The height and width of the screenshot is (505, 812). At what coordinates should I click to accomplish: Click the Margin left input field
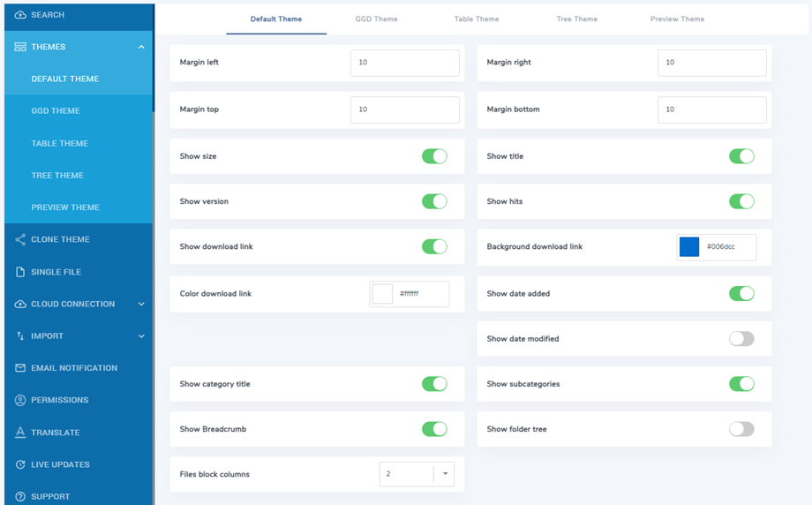tap(404, 63)
